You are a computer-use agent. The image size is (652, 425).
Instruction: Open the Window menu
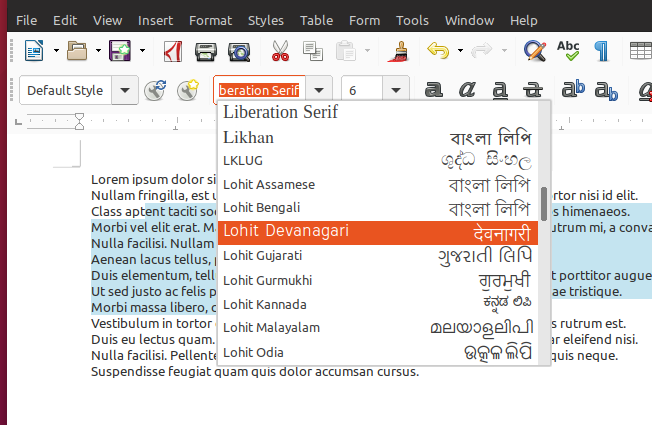tap(469, 20)
